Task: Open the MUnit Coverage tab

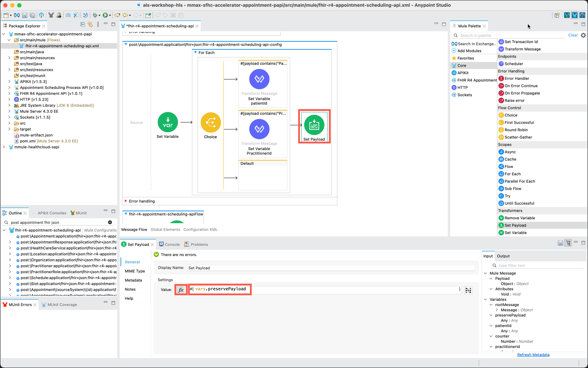Action: tap(59, 305)
